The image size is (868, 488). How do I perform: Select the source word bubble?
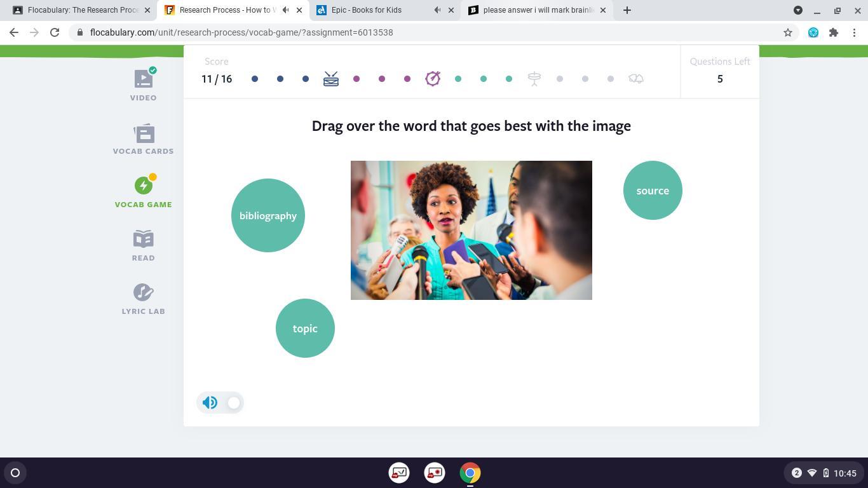tap(653, 191)
